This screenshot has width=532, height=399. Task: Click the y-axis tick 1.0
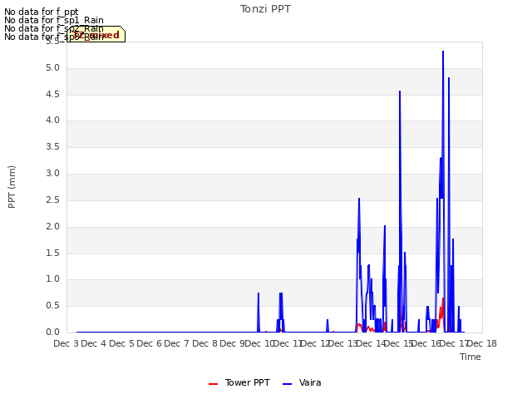(52, 279)
